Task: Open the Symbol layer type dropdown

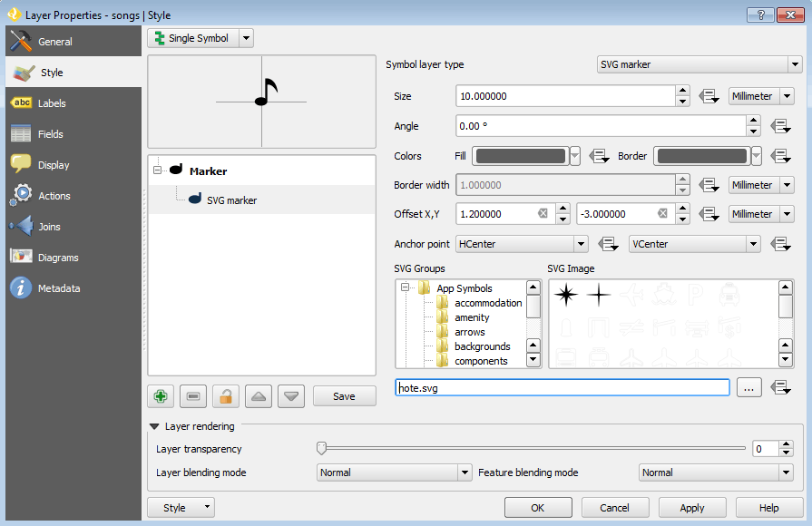Action: click(699, 64)
